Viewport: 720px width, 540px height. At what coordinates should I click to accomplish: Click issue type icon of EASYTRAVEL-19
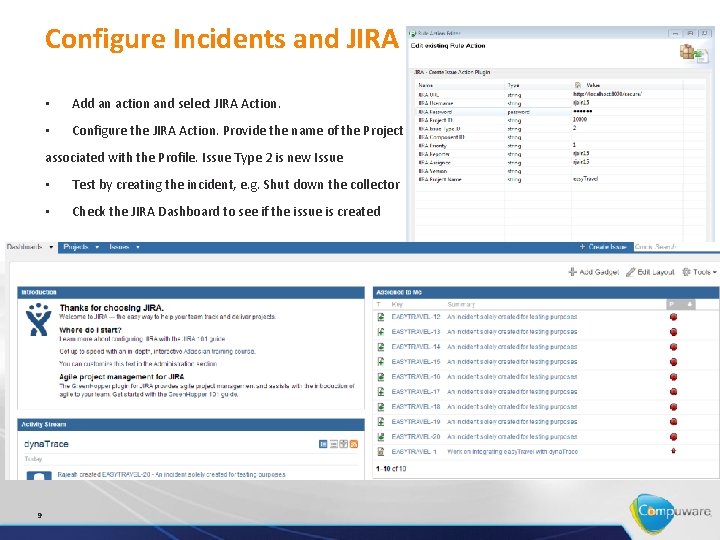point(381,422)
